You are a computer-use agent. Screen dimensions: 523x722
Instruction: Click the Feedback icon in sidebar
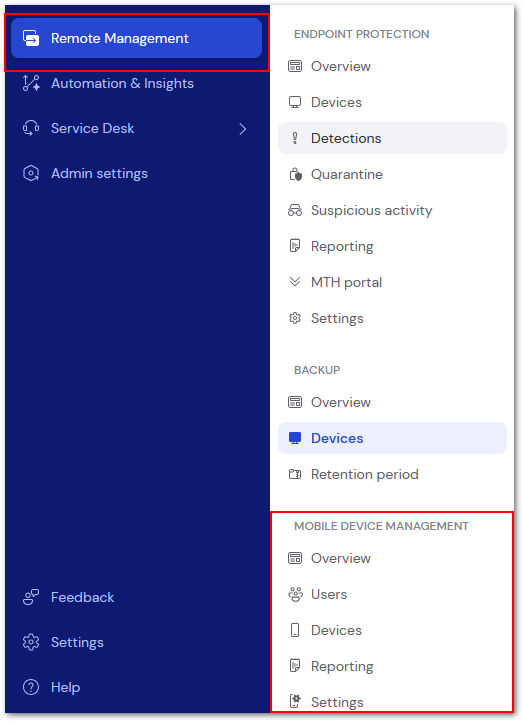pyautogui.click(x=31, y=597)
